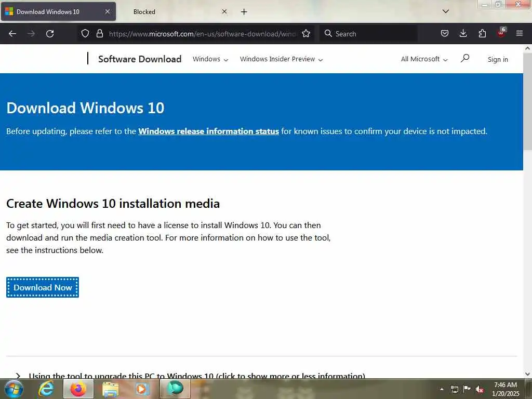
Task: Bookmark this page with the star
Action: coord(306,33)
